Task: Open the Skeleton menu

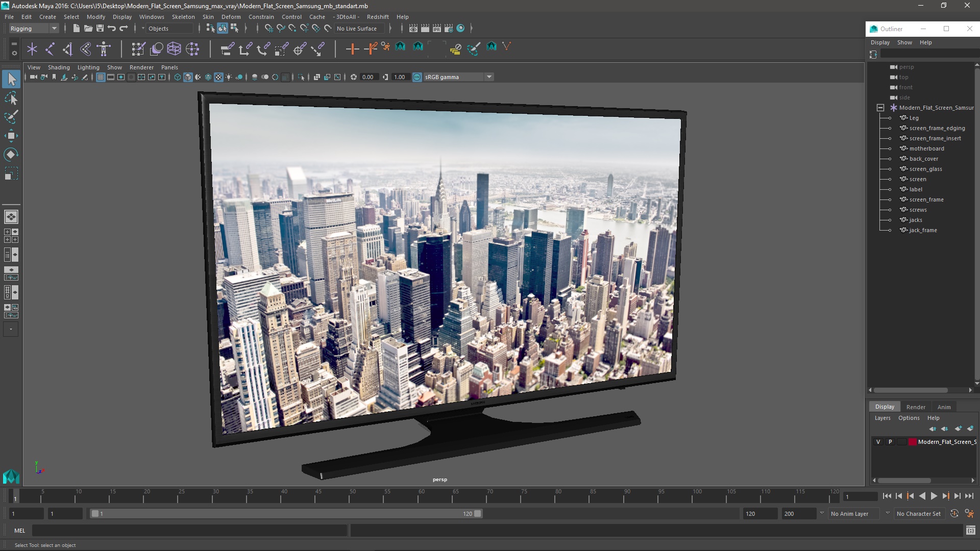Action: click(x=183, y=17)
